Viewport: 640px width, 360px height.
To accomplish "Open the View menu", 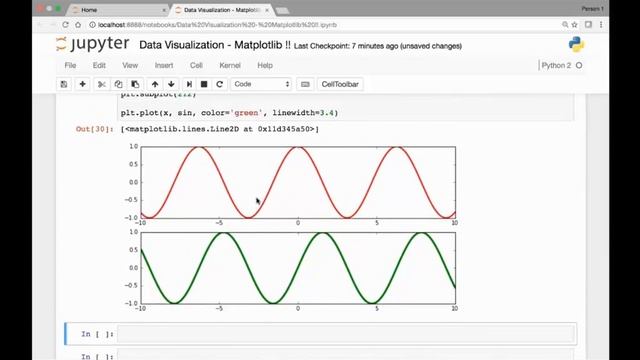I will [x=130, y=65].
